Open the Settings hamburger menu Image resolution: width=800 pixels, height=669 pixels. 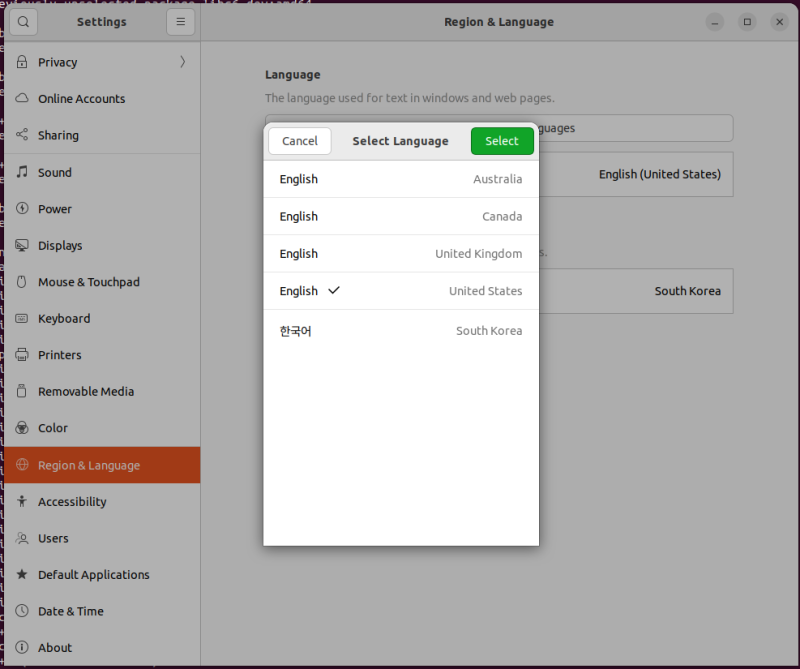(180, 22)
